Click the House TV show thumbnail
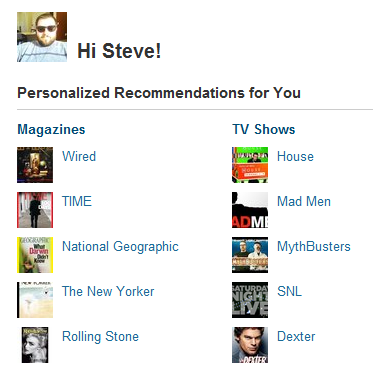The width and height of the screenshot is (373, 377). pos(250,165)
